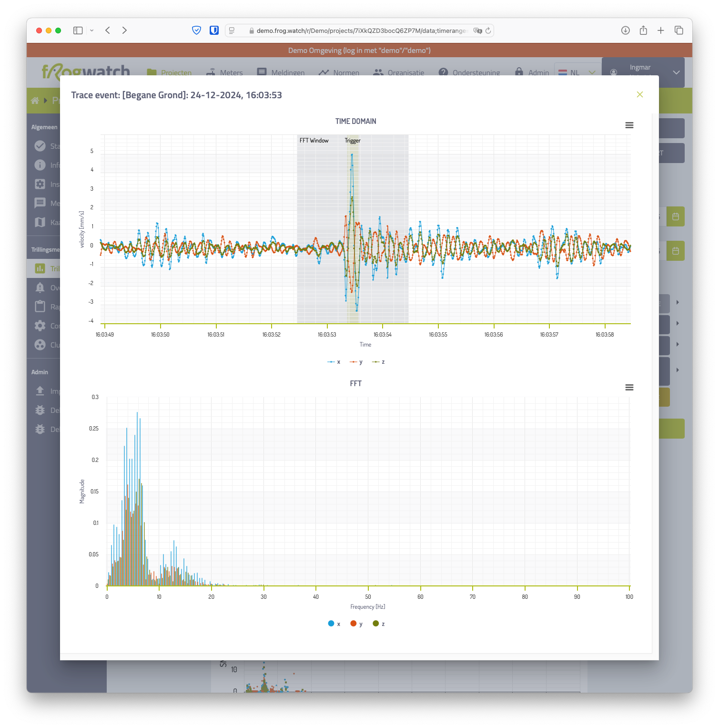The width and height of the screenshot is (719, 728).
Task: Open the Projecten menu item
Action: [169, 72]
